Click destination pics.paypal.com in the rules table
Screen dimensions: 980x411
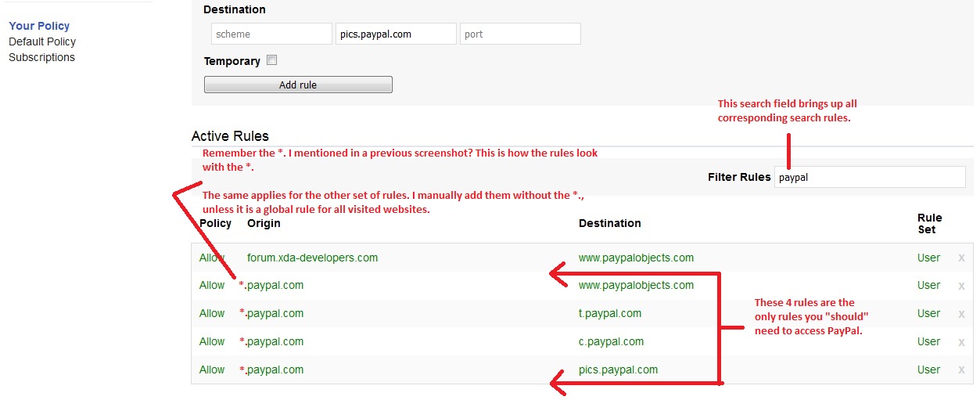(618, 370)
